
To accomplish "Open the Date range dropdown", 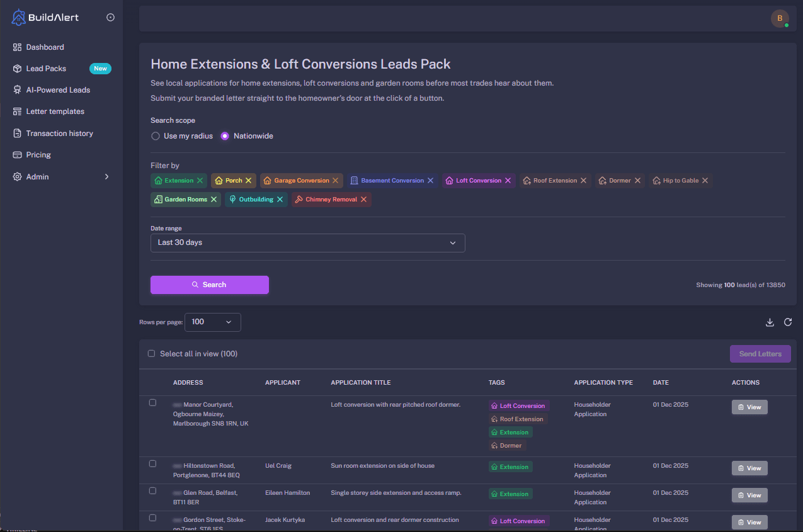I will (x=307, y=242).
